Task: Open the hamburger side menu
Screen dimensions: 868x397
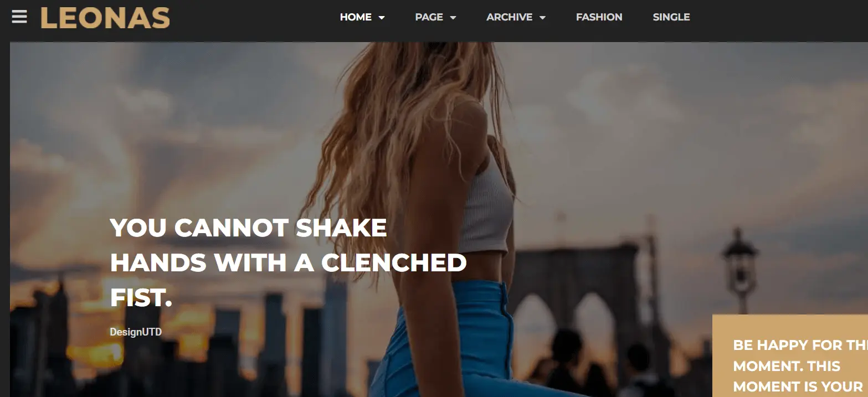Action: point(19,17)
